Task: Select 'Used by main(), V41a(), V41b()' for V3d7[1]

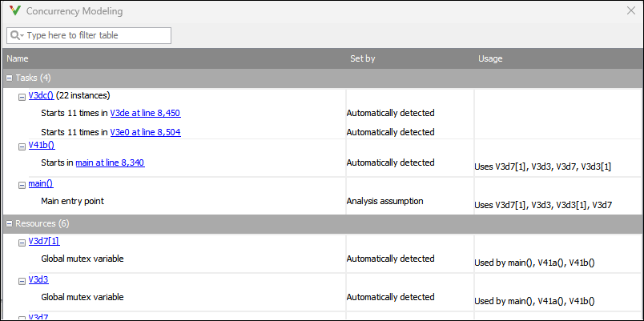Action: coord(534,263)
